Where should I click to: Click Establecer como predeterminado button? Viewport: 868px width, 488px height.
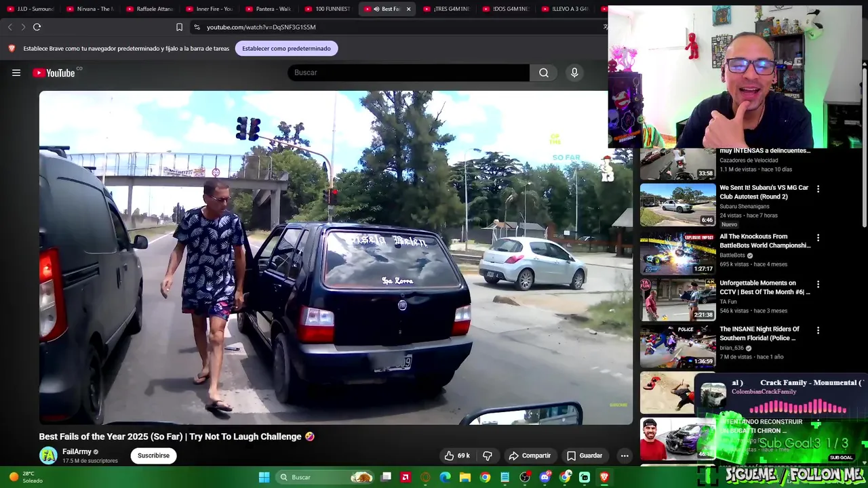[x=286, y=48]
